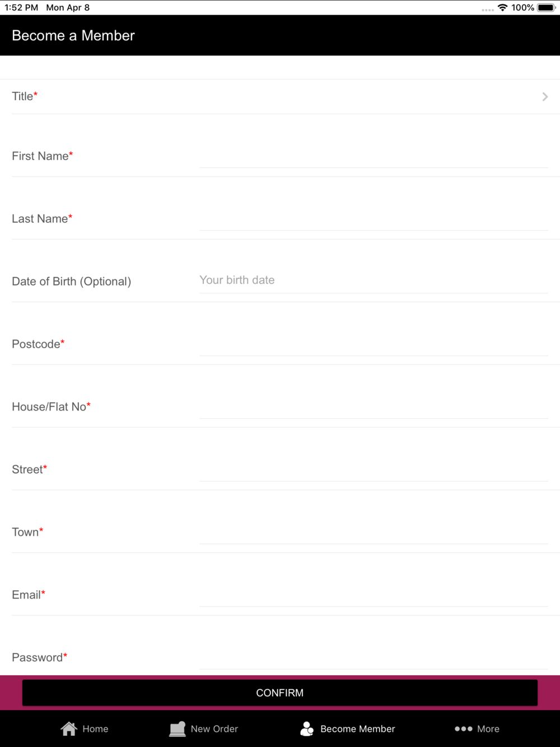
Task: Click the Email input field
Action: [374, 594]
